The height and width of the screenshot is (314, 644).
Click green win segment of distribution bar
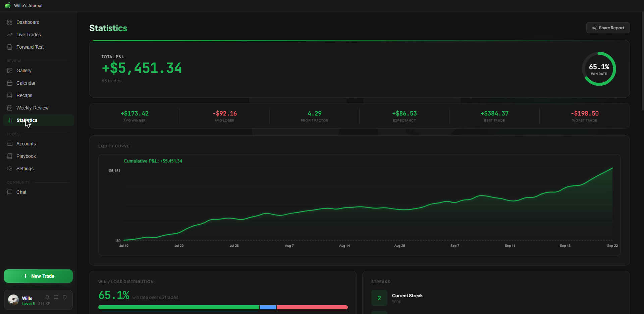[179, 307]
